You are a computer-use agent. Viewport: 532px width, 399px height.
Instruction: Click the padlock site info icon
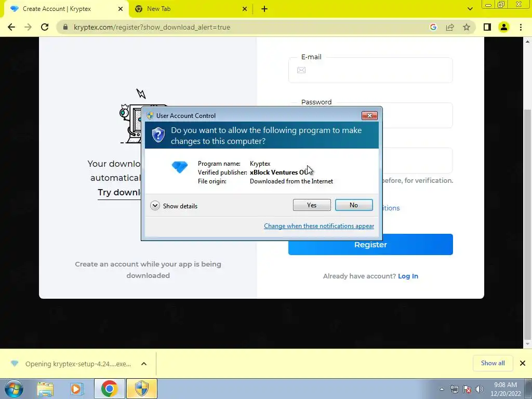click(x=65, y=27)
